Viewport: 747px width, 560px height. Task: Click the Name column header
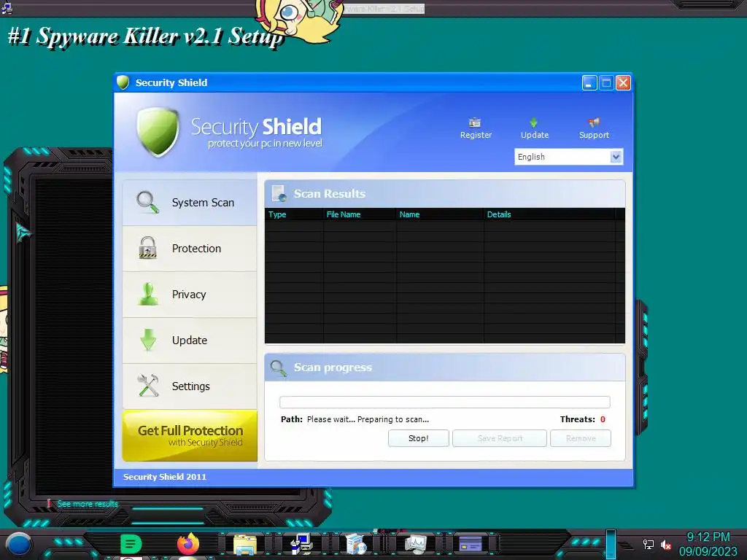tap(440, 214)
